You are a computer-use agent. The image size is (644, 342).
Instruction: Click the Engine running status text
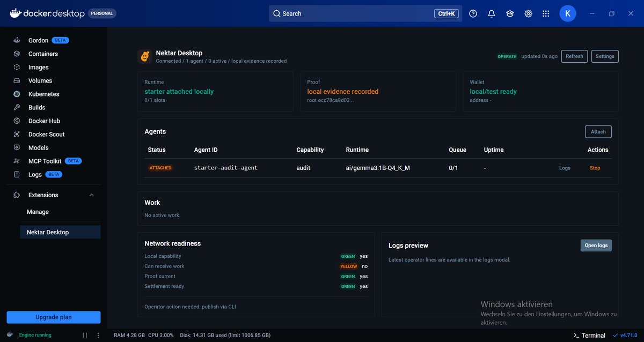35,335
